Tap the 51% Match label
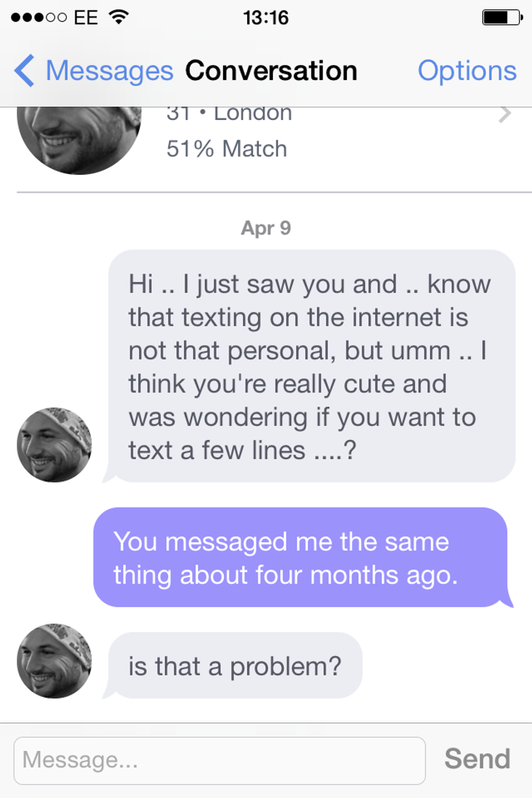This screenshot has height=798, width=532. 226,149
